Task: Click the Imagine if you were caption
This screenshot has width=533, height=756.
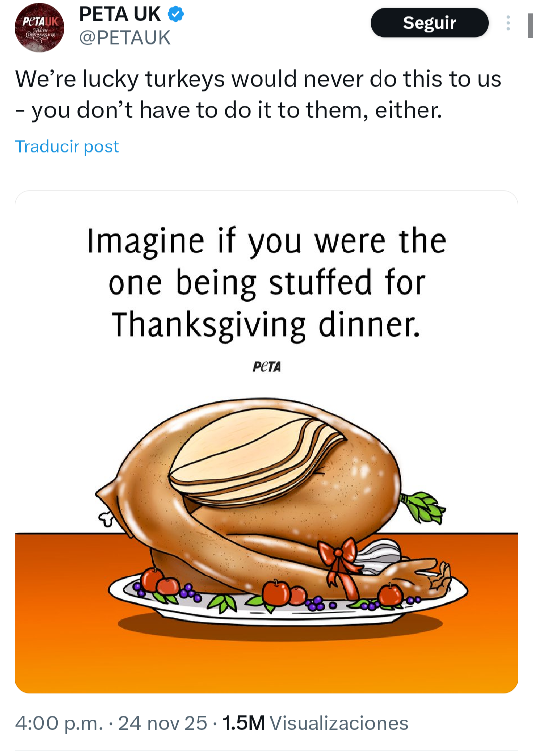Action: pyautogui.click(x=266, y=241)
